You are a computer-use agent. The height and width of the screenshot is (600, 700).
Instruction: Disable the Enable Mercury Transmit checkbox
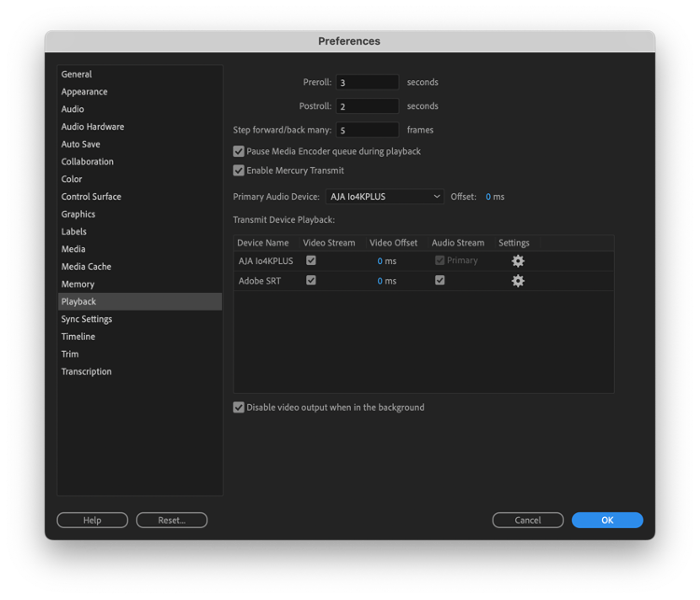click(x=239, y=171)
